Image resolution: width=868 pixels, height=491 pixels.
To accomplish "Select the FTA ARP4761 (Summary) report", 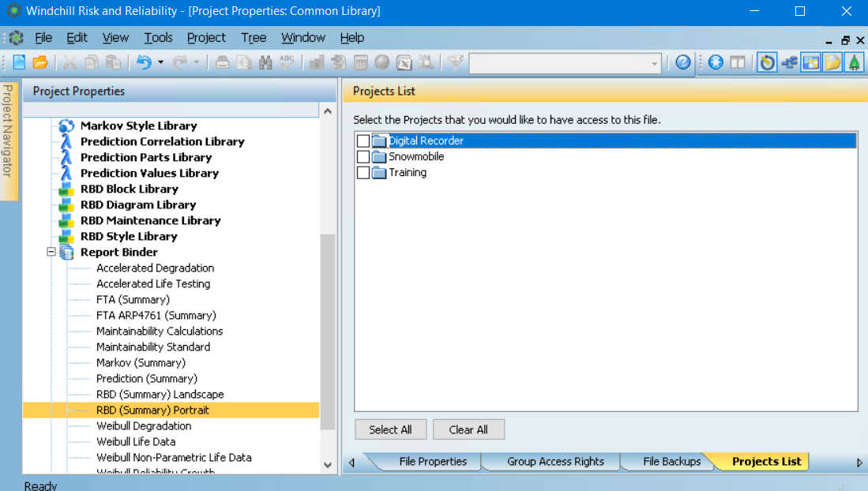I will [x=156, y=316].
